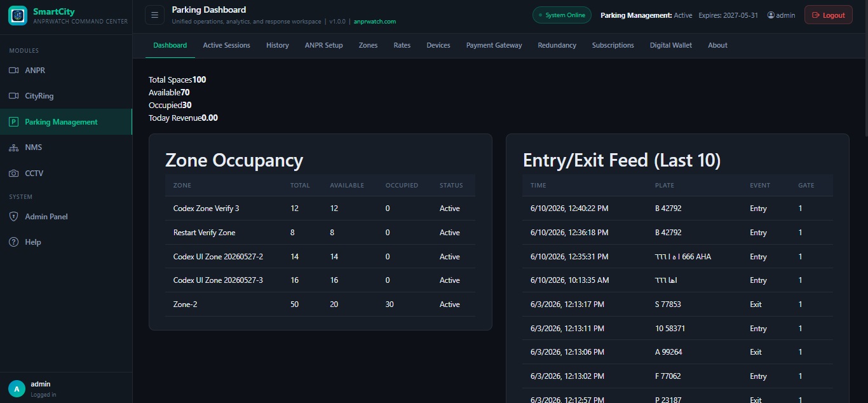The height and width of the screenshot is (403, 868).
Task: Open the CCTV module
Action: 66,173
